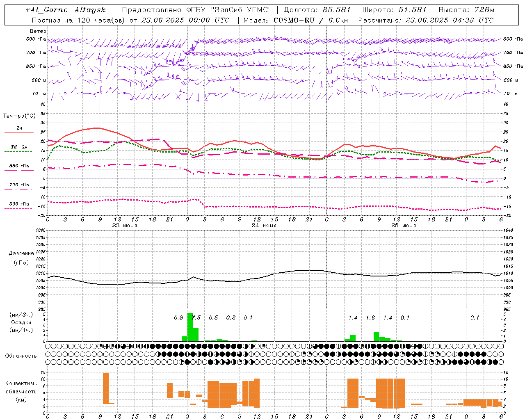525x420 pixels.
Task: Click the Модель COSMO-RU / 6.6км text
Action: [295, 20]
